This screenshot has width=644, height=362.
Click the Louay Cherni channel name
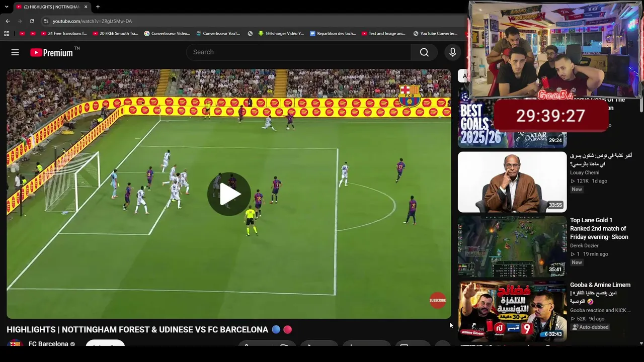tap(585, 172)
